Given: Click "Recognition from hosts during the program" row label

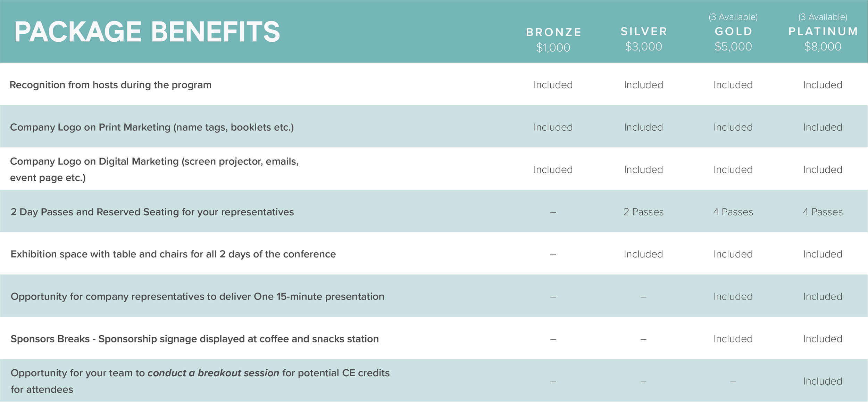Looking at the screenshot, I should pos(110,85).
